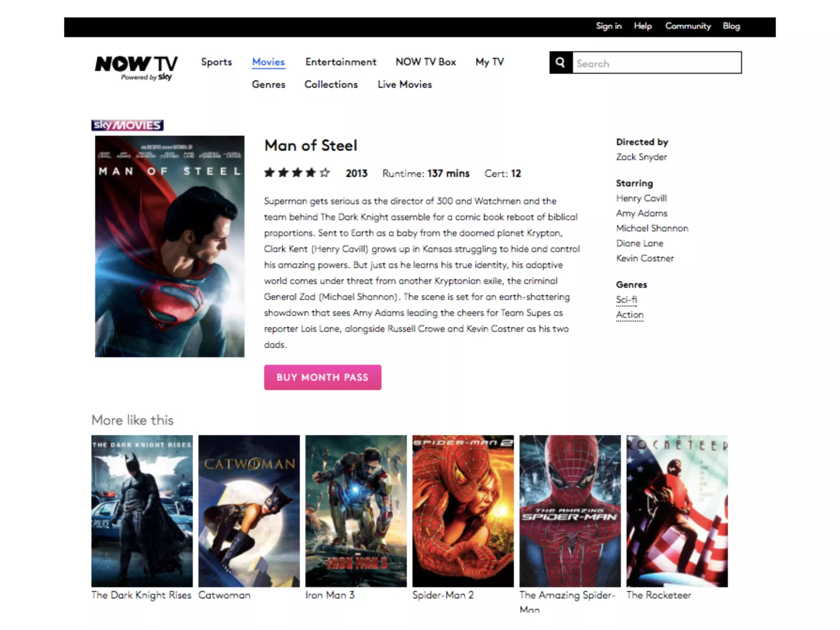Switch to the Genres sub-tab
The height and width of the screenshot is (630, 840).
tap(268, 84)
